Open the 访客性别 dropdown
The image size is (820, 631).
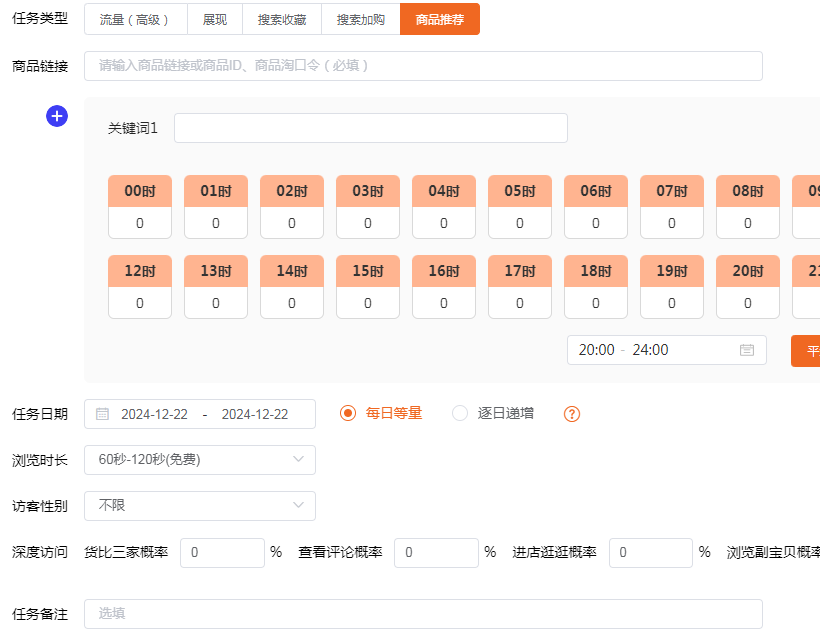[200, 506]
